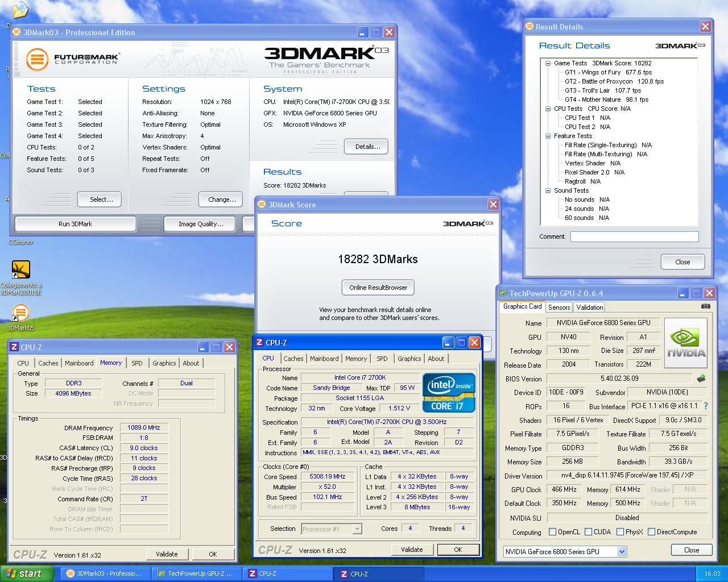
Task: Select GT1 - Wings of Fury result row
Action: [x=608, y=72]
